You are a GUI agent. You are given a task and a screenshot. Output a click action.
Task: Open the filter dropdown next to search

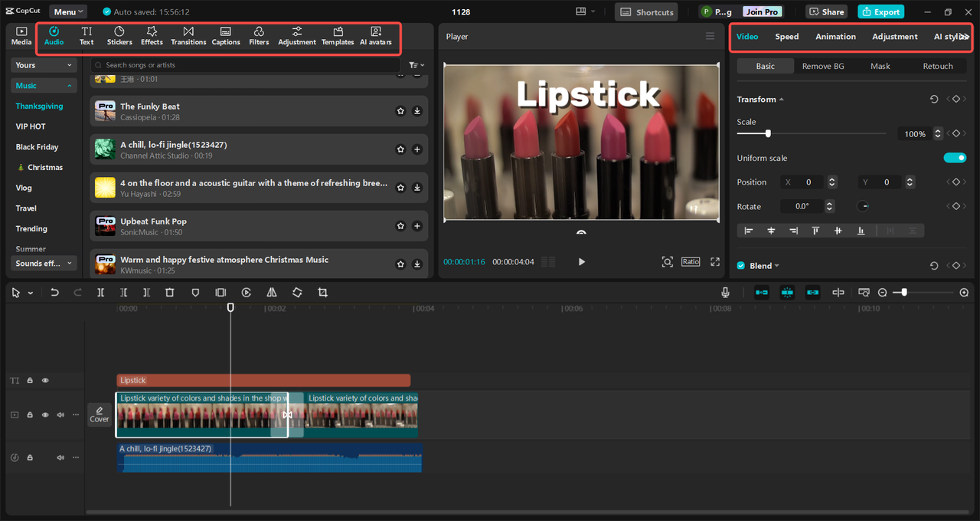pyautogui.click(x=416, y=65)
